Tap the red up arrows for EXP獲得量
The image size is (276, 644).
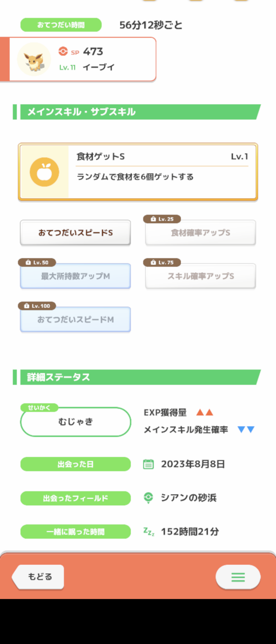[x=205, y=412]
